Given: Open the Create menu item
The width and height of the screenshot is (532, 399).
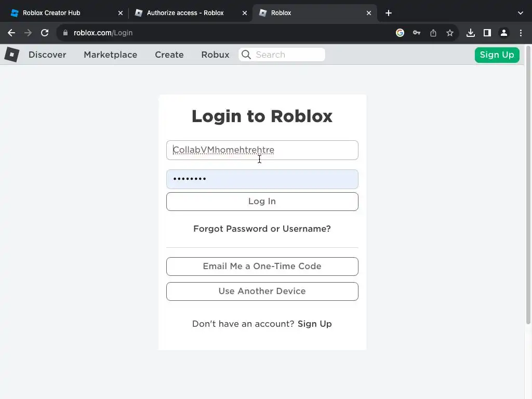Looking at the screenshot, I should [x=169, y=55].
